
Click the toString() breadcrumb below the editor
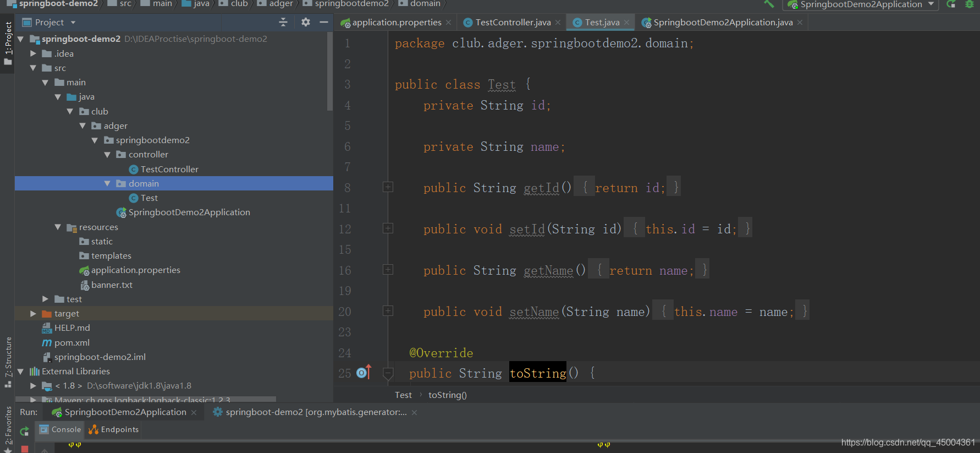448,395
